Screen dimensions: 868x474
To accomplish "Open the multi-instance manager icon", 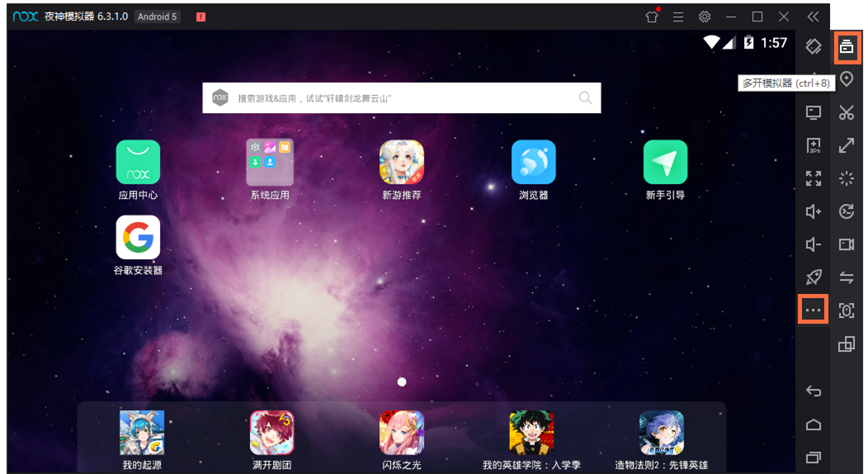I will pyautogui.click(x=847, y=46).
